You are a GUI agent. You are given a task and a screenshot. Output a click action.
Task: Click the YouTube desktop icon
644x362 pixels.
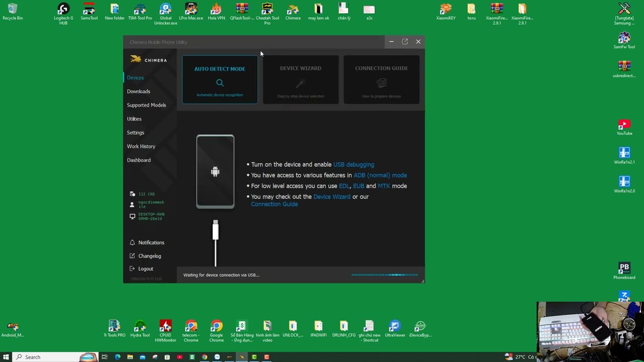pyautogui.click(x=624, y=128)
